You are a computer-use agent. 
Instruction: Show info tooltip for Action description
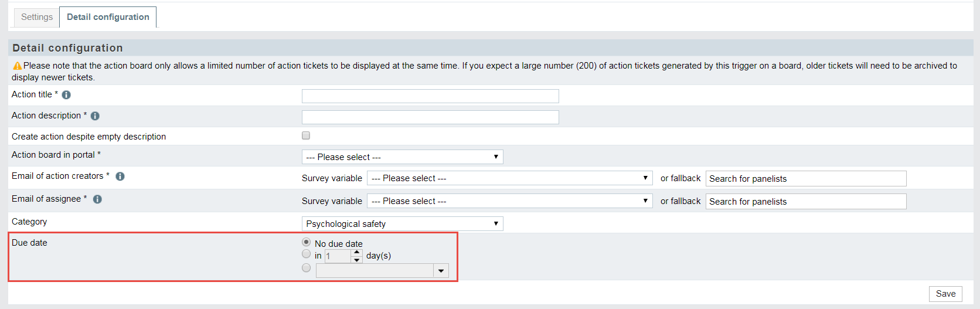tap(95, 116)
